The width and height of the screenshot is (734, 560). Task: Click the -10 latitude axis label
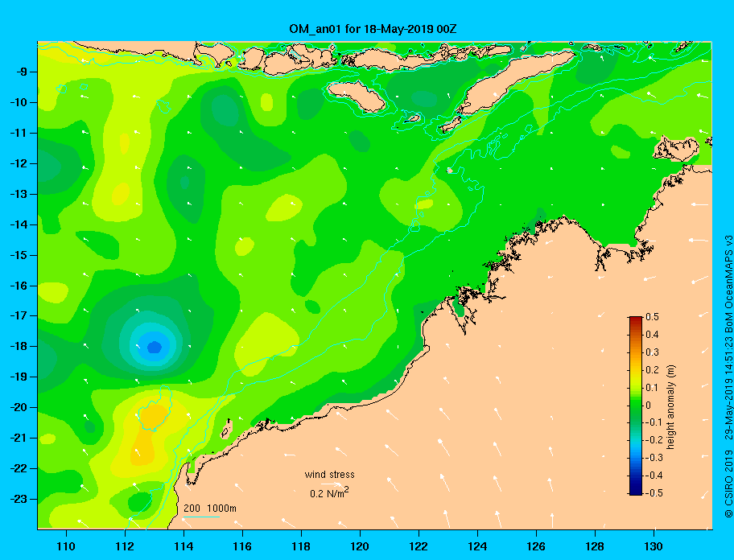pyautogui.click(x=19, y=102)
